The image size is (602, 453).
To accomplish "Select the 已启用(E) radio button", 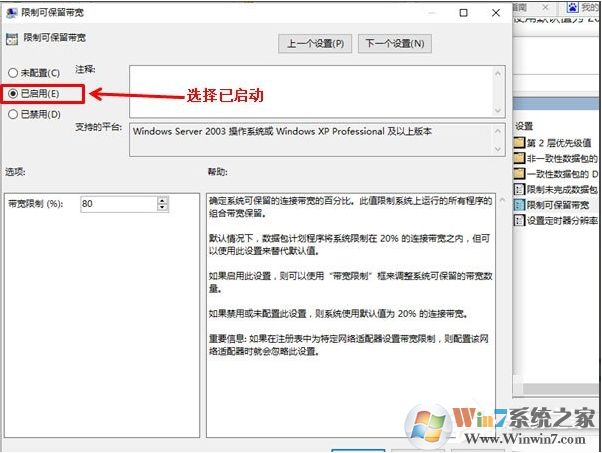I will point(13,93).
